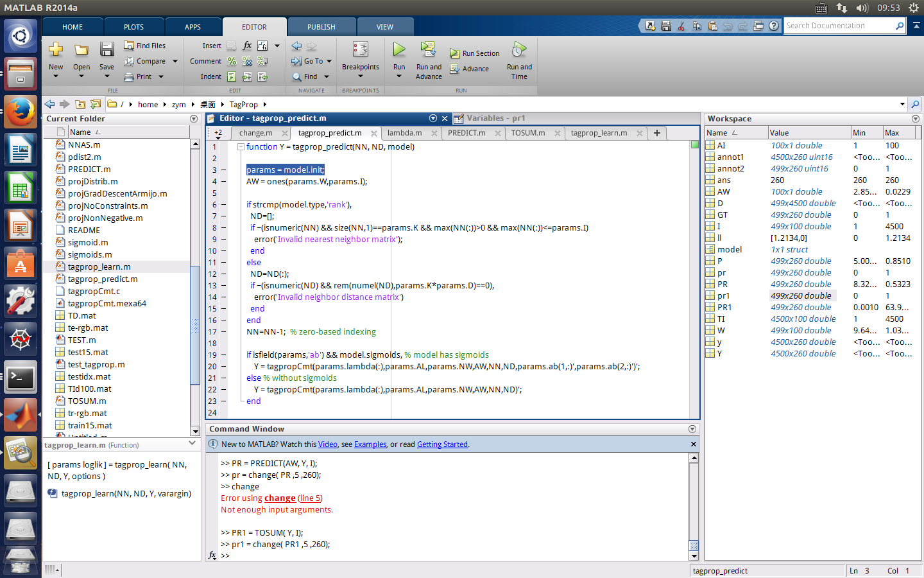Click the Decrease Indent icon

point(262,76)
